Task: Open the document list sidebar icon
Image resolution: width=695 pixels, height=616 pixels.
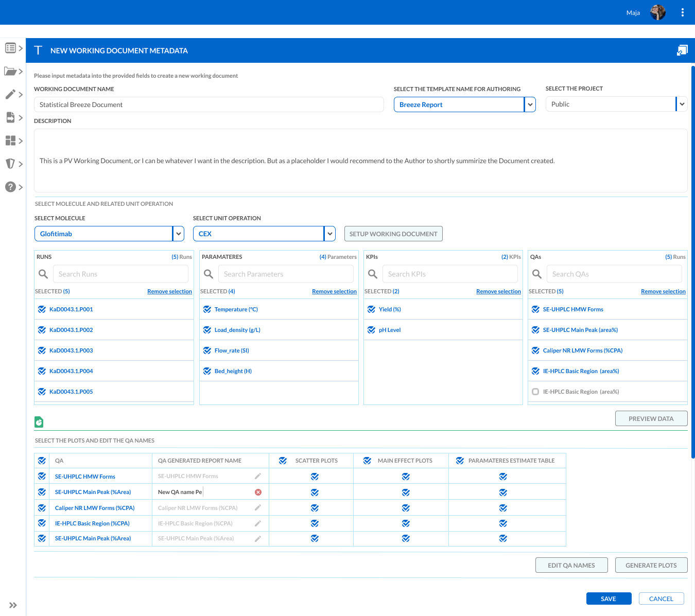Action: [x=11, y=47]
